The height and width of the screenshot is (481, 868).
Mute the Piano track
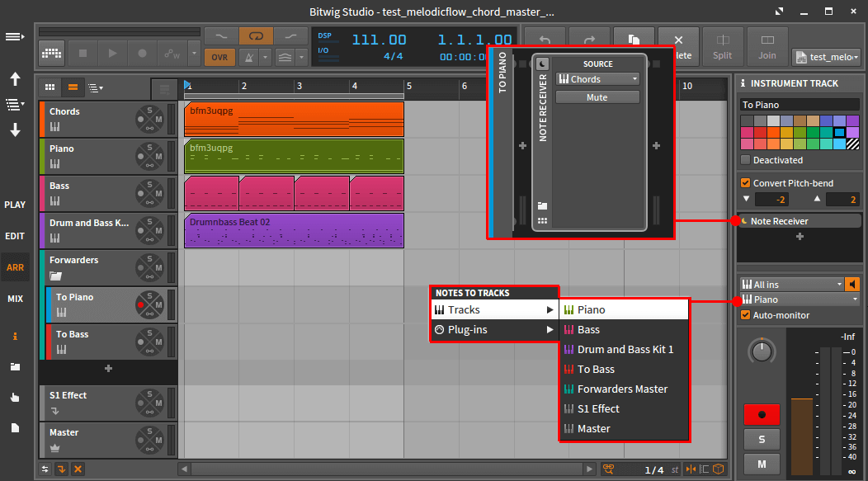tap(158, 157)
